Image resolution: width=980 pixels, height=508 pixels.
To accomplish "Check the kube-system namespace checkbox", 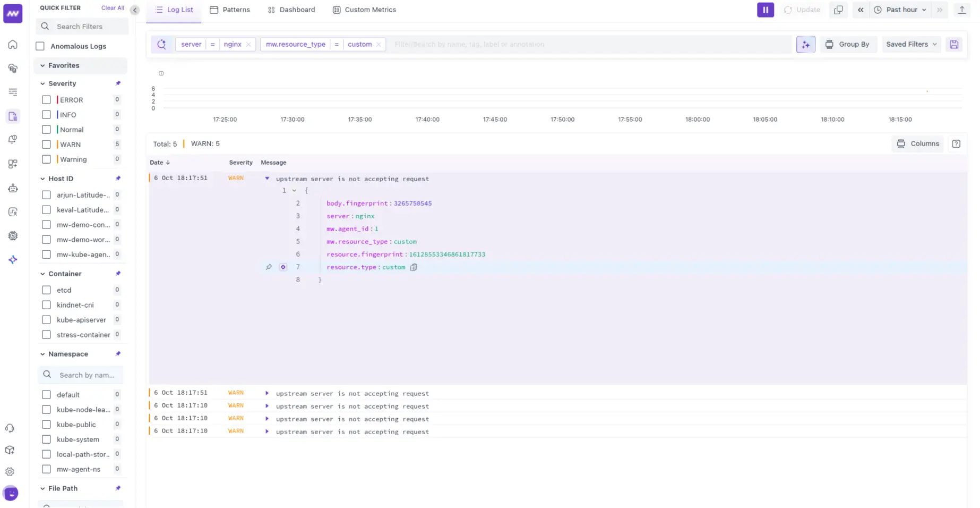I will pyautogui.click(x=46, y=439).
